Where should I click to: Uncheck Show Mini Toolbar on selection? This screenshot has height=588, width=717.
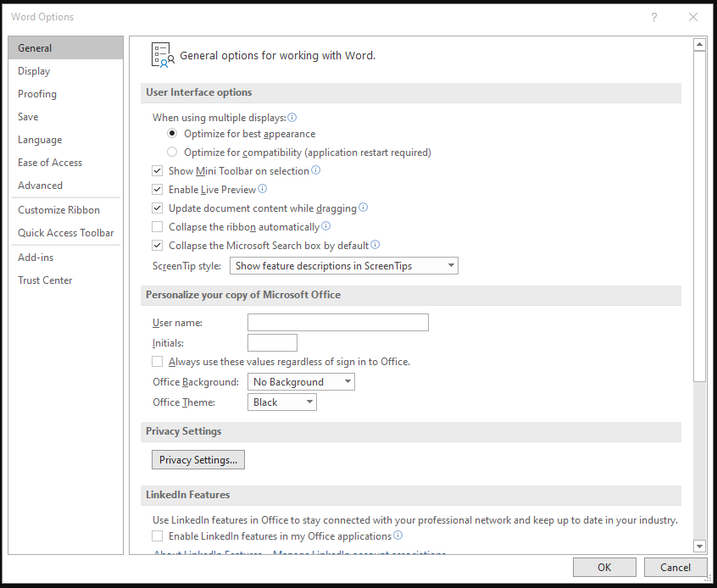pos(157,171)
